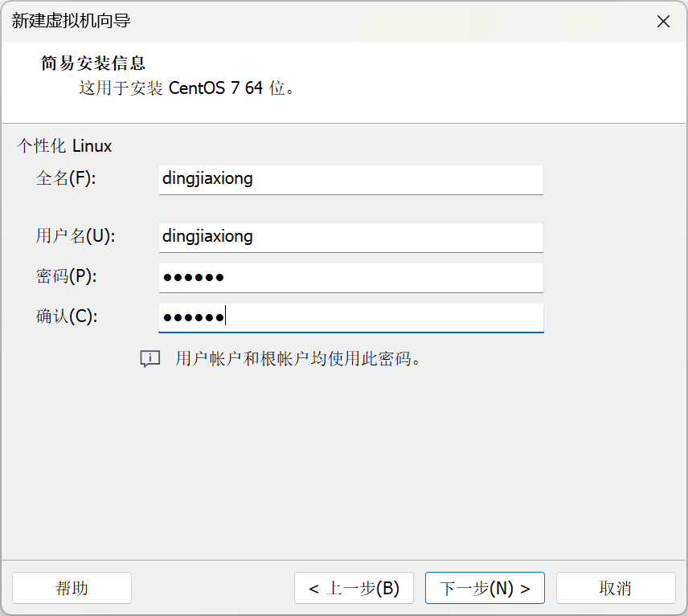The image size is (688, 616).
Task: Click the 密码(P) label
Action: point(63,277)
